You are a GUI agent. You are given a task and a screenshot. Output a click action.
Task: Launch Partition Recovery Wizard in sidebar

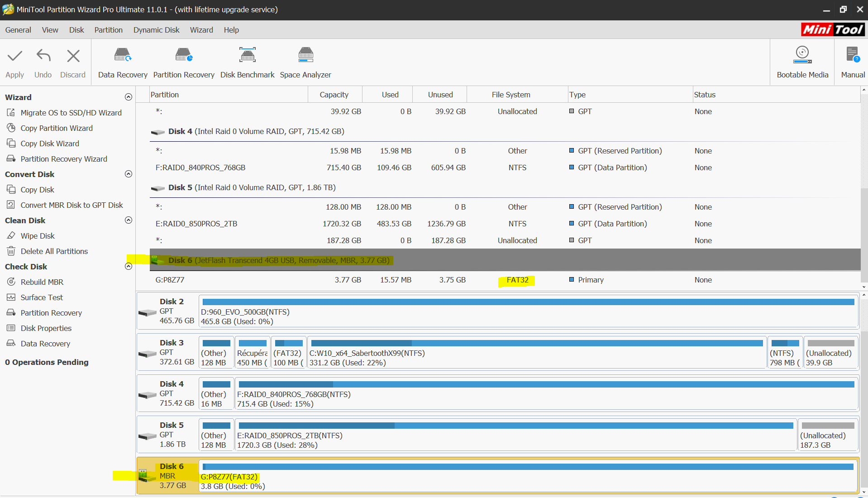pos(64,159)
